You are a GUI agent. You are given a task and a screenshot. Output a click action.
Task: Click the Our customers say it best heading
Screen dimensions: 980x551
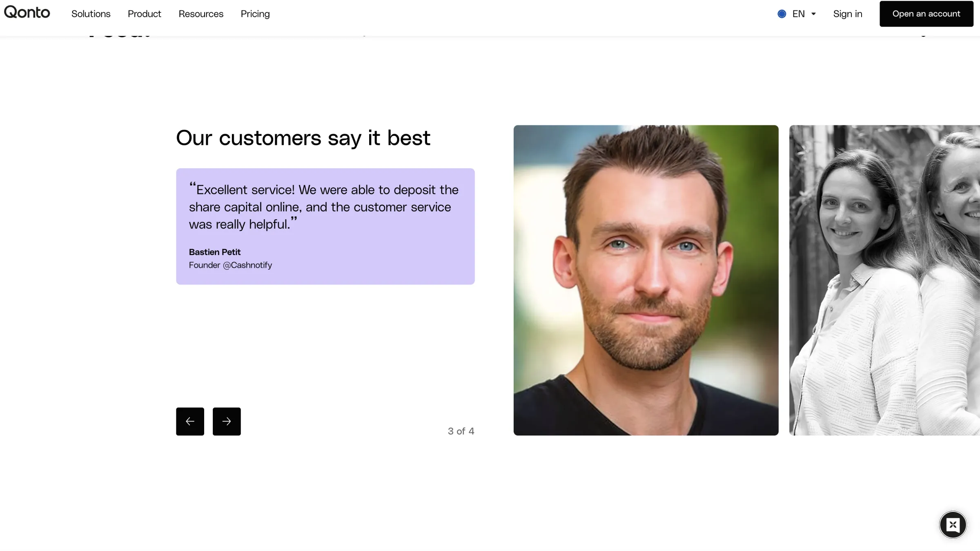(303, 138)
